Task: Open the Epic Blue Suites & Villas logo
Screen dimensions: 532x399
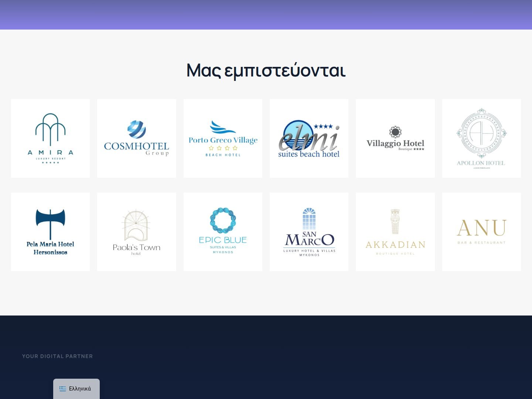Action: tap(223, 232)
